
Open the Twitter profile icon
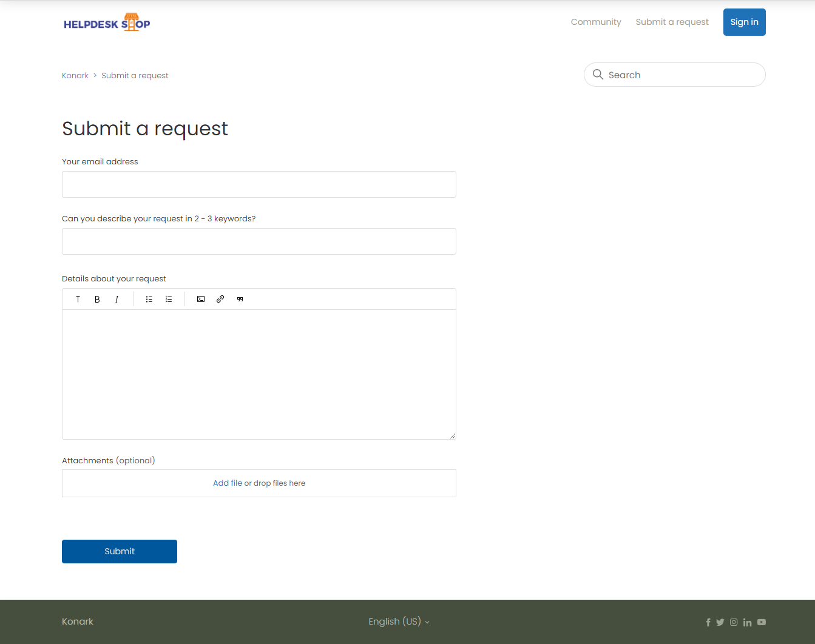tap(720, 622)
